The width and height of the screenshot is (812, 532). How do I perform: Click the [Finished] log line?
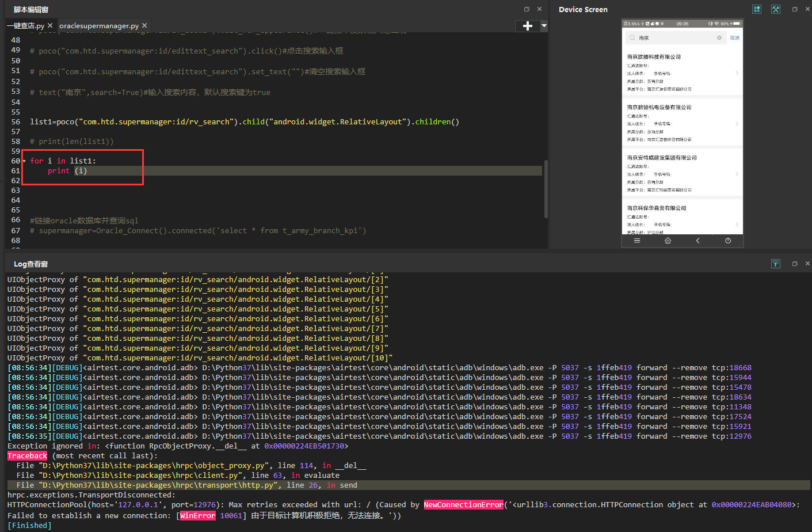click(x=29, y=526)
